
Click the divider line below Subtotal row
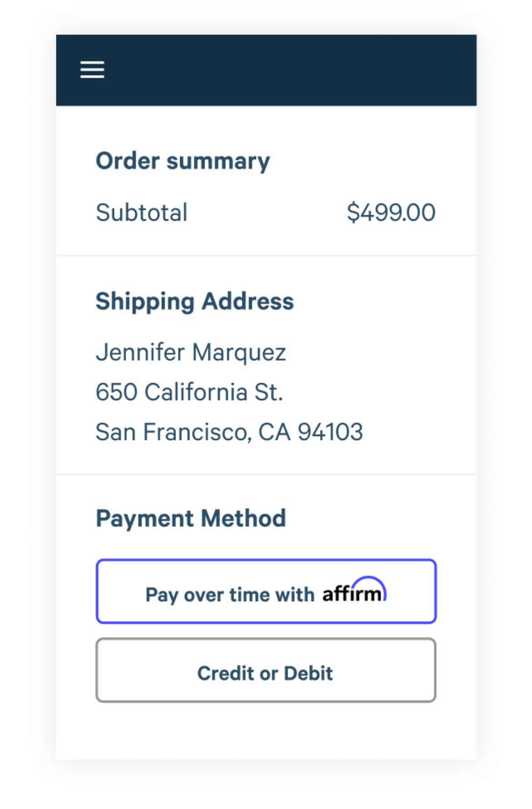(266, 256)
